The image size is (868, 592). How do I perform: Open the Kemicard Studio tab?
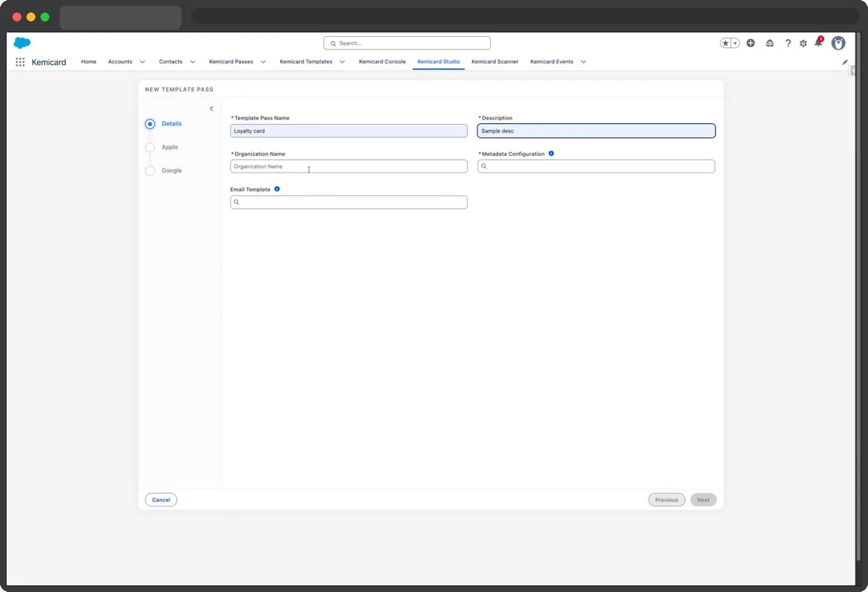click(x=438, y=61)
